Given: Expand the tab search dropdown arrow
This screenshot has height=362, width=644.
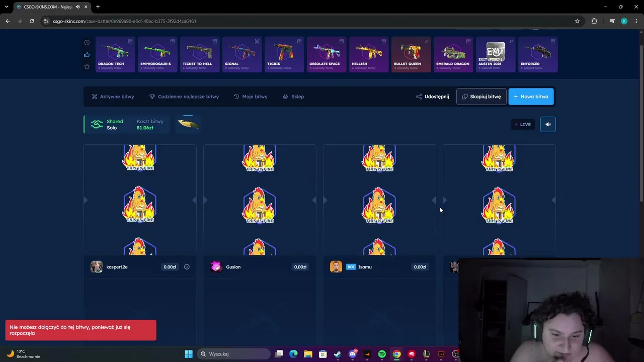Looking at the screenshot, I should pyautogui.click(x=7, y=7).
